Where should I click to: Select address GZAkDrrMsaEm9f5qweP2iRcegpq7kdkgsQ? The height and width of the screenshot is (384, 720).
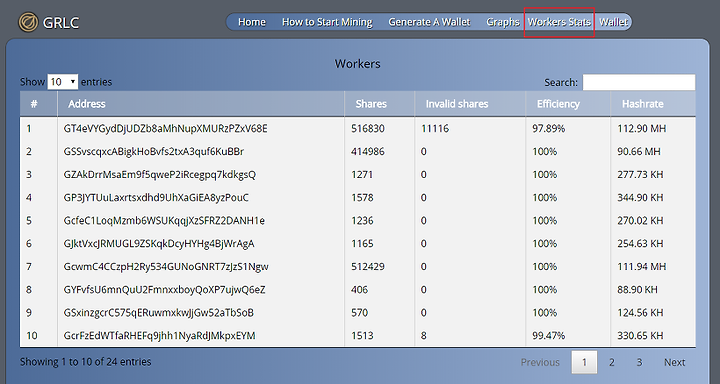(x=160, y=175)
